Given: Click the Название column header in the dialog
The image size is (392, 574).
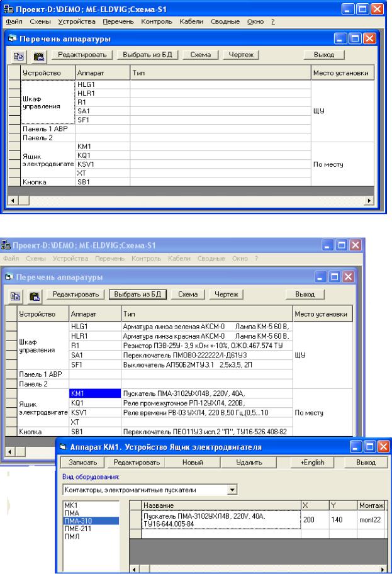Looking at the screenshot, I should click(221, 505).
